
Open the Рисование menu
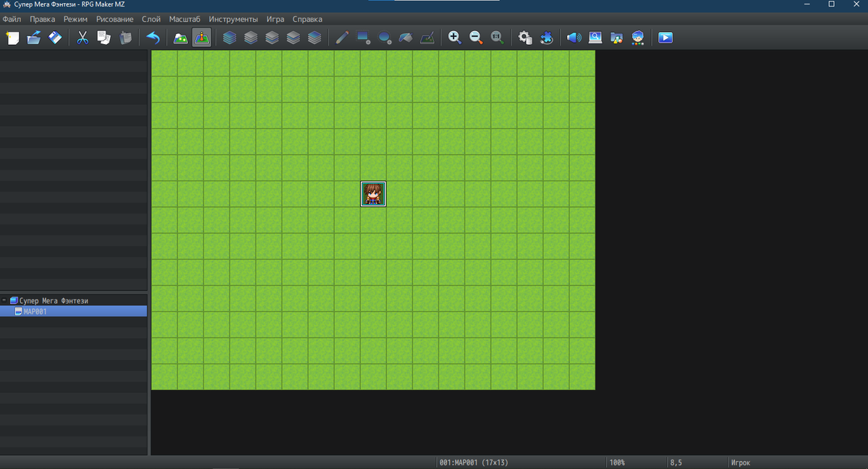[x=115, y=19]
